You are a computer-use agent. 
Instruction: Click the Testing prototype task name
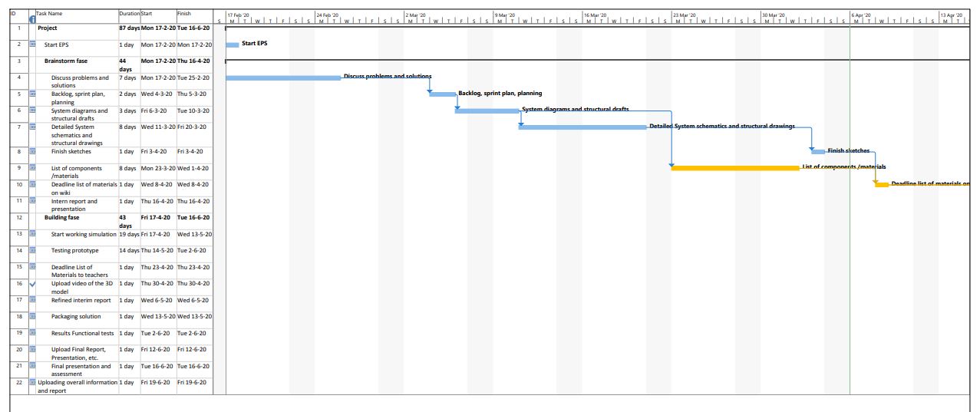[74, 251]
